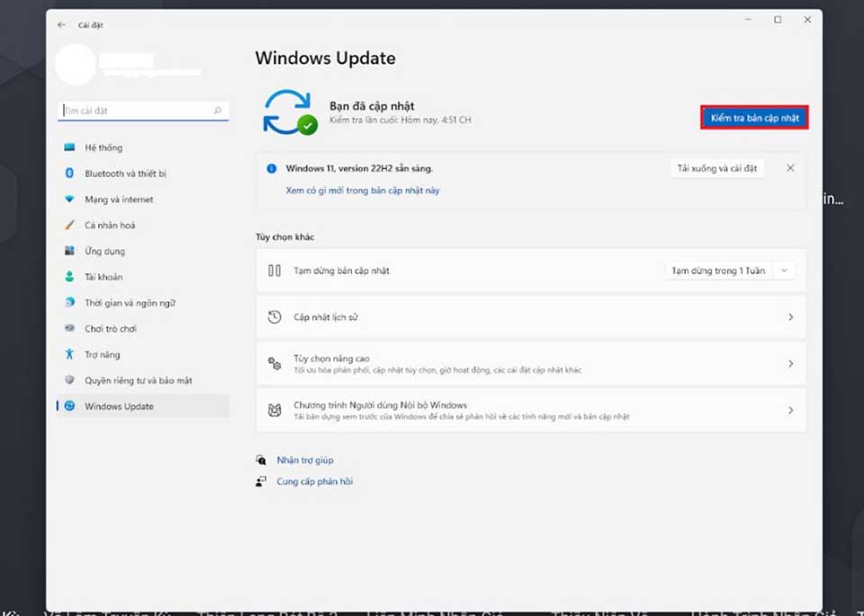This screenshot has height=616, width=864.
Task: Open Xem có gì mới trong bản cập nhật này link
Action: [363, 191]
